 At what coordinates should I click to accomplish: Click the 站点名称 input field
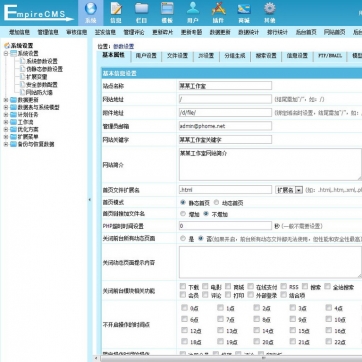[225, 86]
